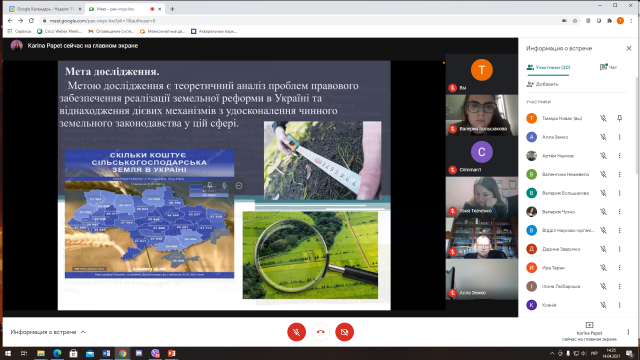
Task: Open a new browser tab
Action: click(172, 9)
